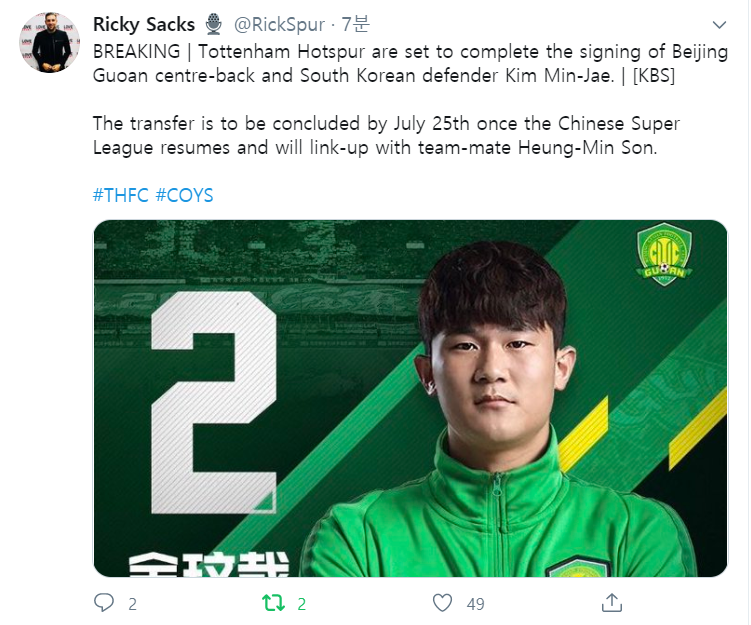The image size is (751, 625).
Task: Click the 7분 tweet timestamp
Action: click(354, 24)
